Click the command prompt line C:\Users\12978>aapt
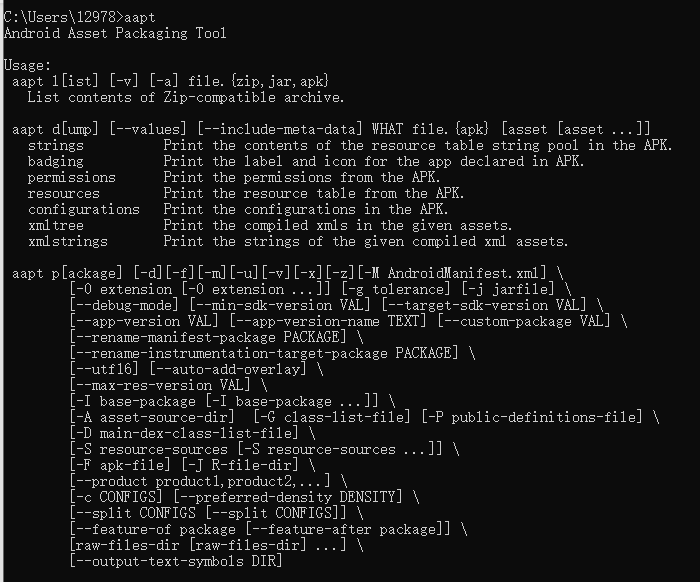700x582 pixels. [x=76, y=17]
